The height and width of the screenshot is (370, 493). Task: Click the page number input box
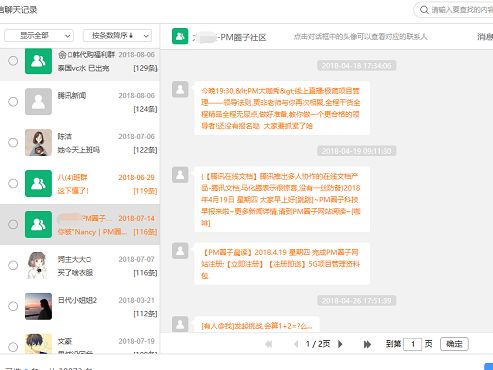tap(412, 344)
